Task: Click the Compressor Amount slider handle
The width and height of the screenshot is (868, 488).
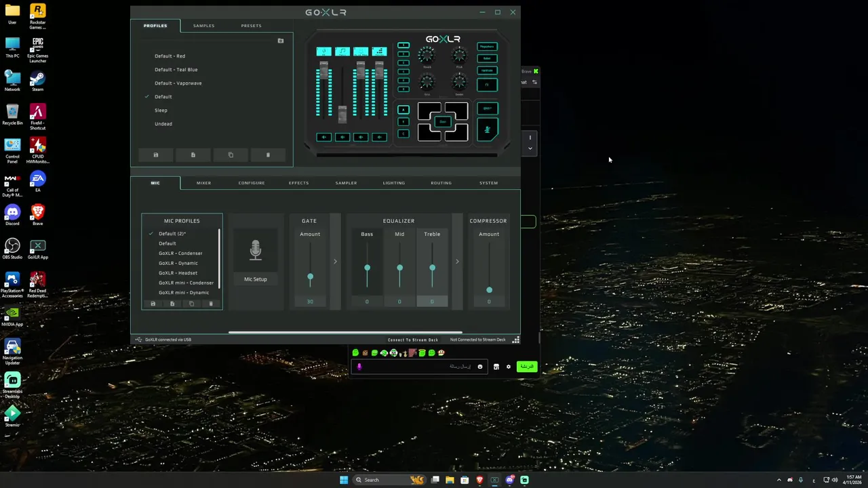Action: click(489, 290)
